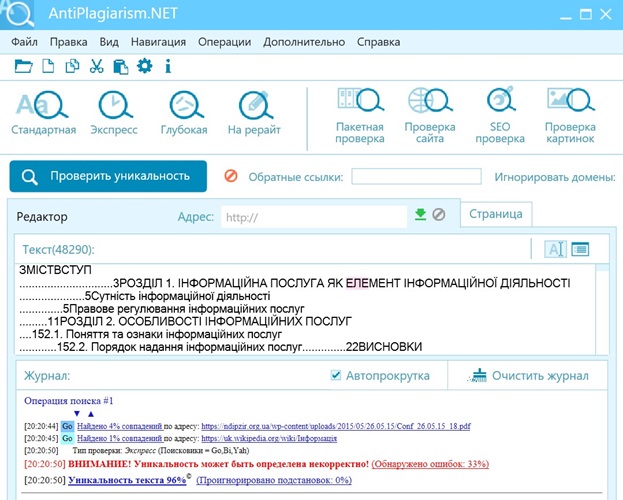Click the editor text vertical scrollbar
Viewport: 623px width, 500px height.
pyautogui.click(x=602, y=308)
